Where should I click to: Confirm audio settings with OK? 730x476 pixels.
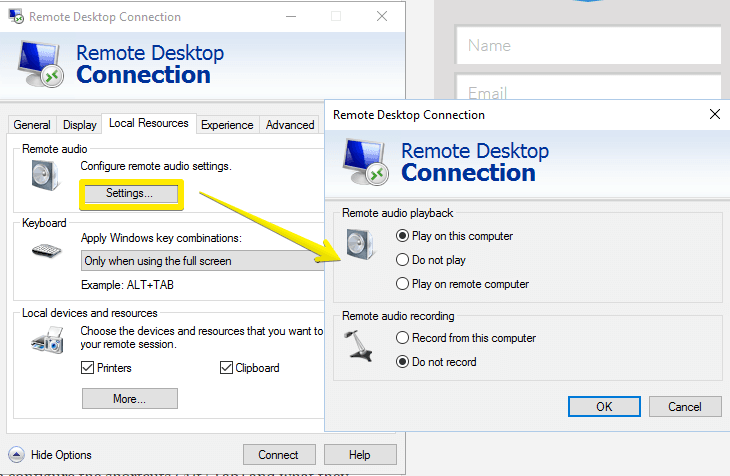[604, 407]
